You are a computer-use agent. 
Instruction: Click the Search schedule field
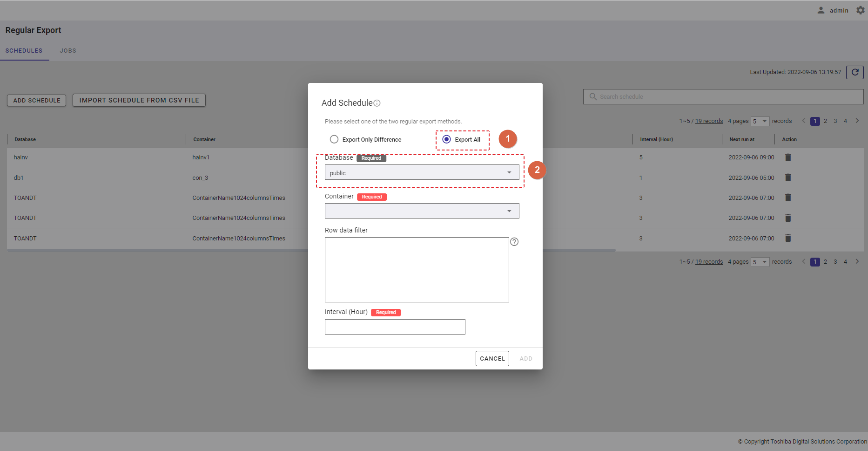click(x=723, y=96)
